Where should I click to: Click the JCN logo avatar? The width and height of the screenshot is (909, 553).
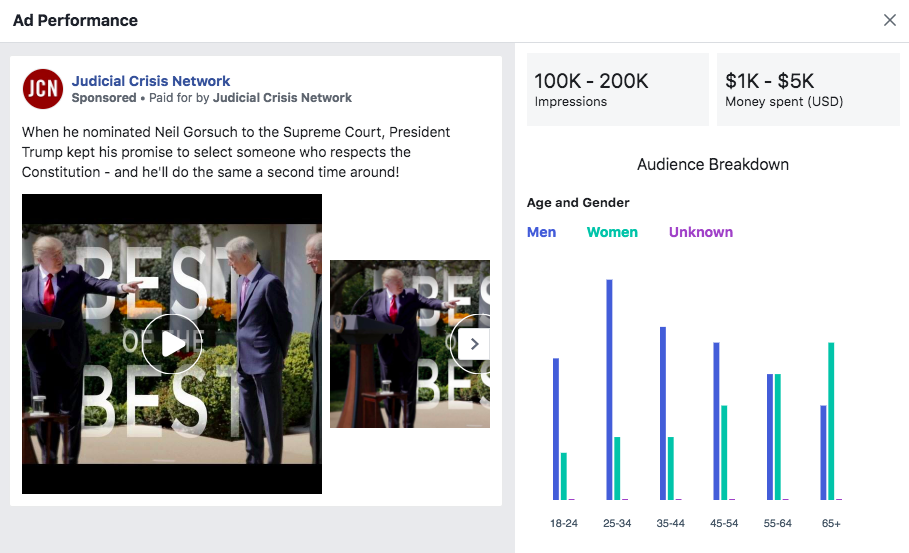[x=43, y=89]
